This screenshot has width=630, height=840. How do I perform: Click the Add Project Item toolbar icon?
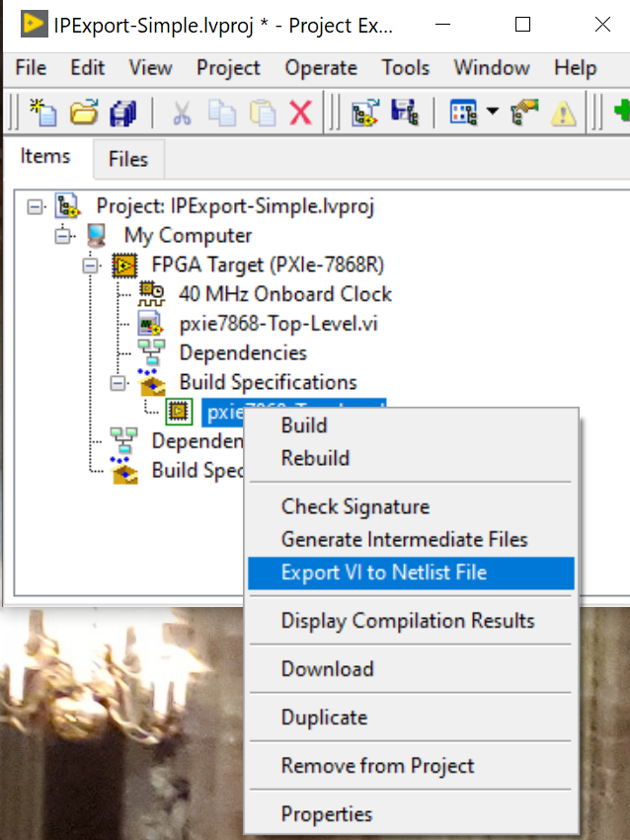[x=365, y=113]
